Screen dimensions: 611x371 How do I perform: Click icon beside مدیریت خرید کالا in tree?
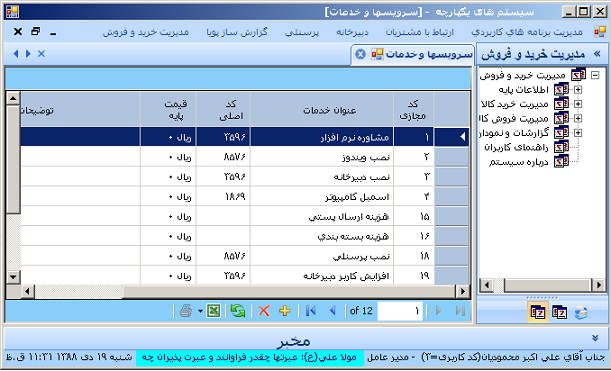(562, 104)
